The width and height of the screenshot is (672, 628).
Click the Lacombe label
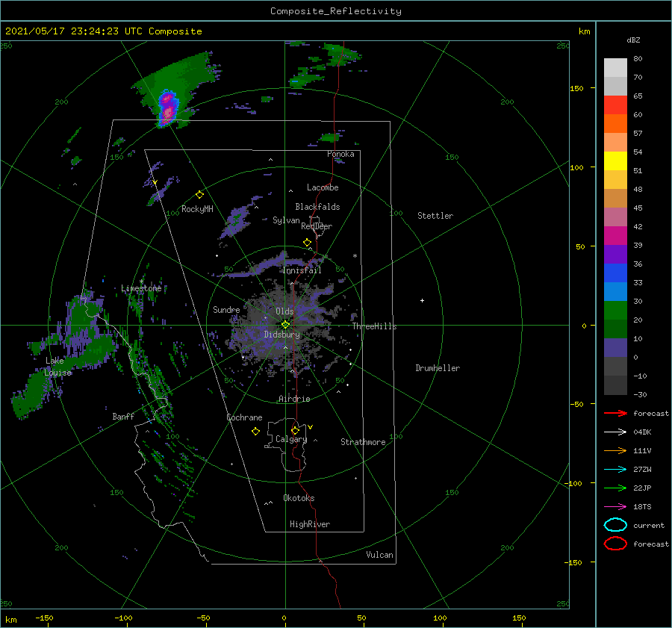(x=323, y=187)
